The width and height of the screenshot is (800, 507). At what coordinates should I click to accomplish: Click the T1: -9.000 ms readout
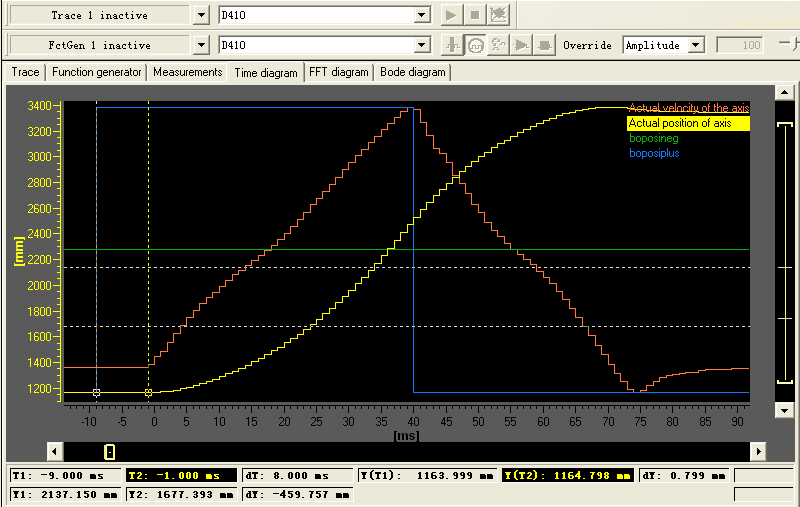pyautogui.click(x=65, y=475)
